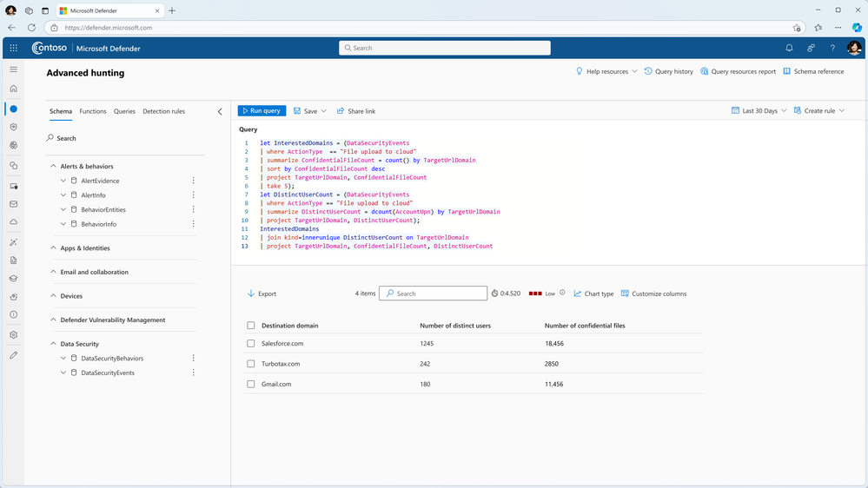Image resolution: width=868 pixels, height=488 pixels.
Task: Click the Run query button
Action: click(x=262, y=110)
